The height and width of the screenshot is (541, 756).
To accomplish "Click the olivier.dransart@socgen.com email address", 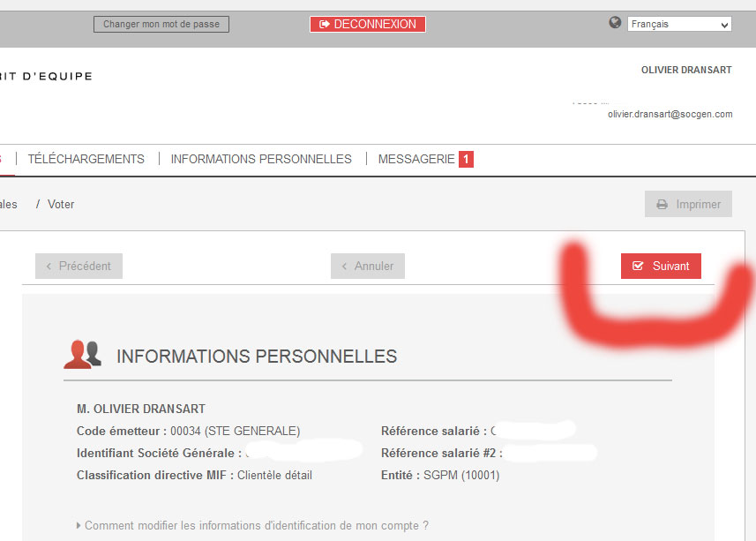I will point(670,115).
